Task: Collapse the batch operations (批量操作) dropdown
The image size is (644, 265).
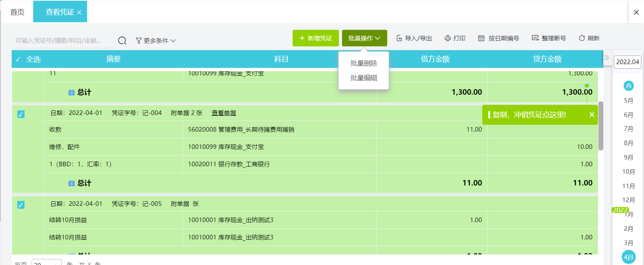Action: click(x=364, y=38)
